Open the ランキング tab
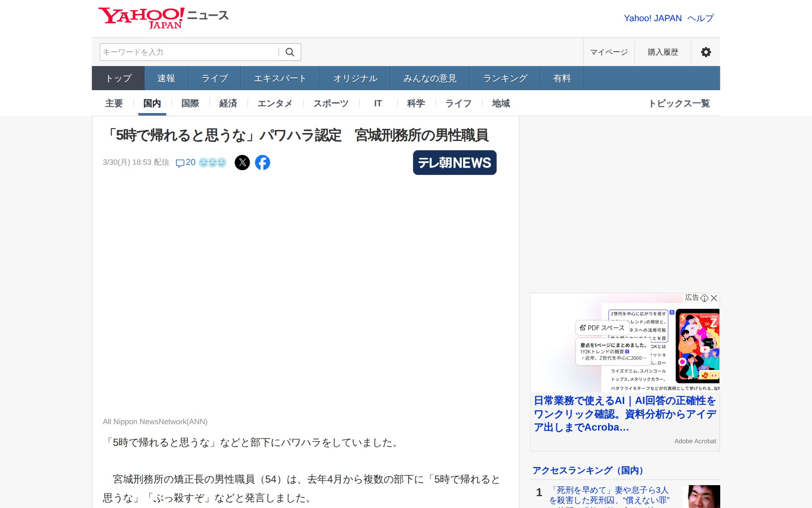The height and width of the screenshot is (508, 812). click(x=505, y=78)
